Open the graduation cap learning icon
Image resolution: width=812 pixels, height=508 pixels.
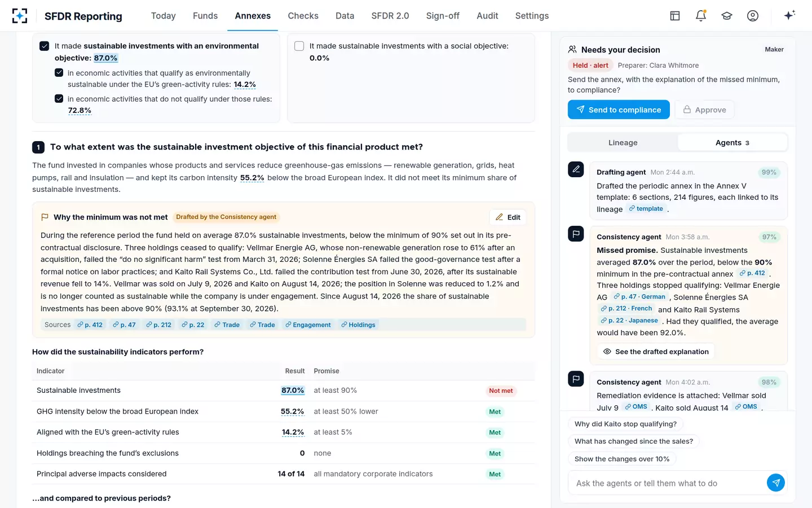click(x=727, y=16)
